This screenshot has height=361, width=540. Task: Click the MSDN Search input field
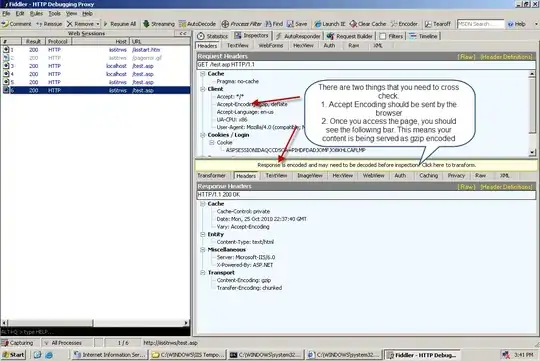pyautogui.click(x=480, y=24)
